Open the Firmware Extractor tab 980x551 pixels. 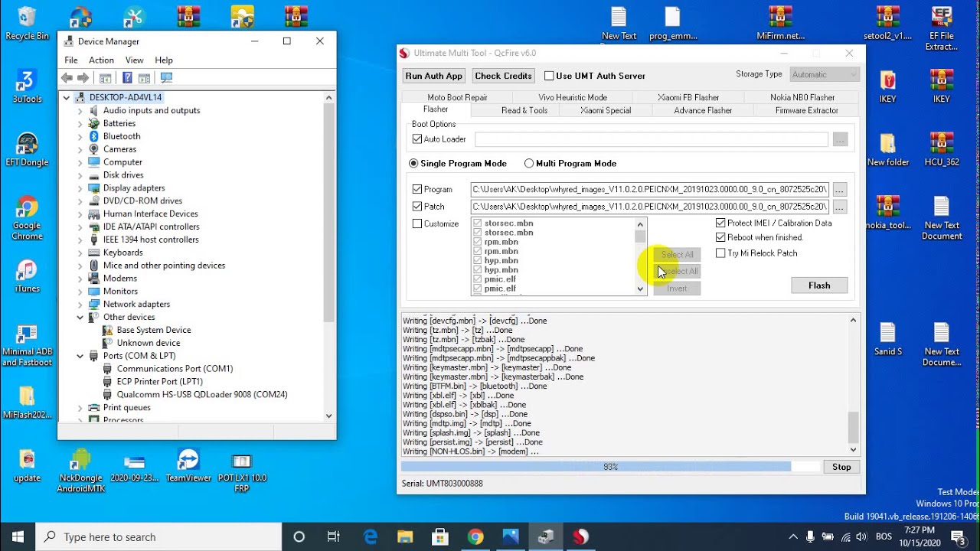pyautogui.click(x=806, y=110)
